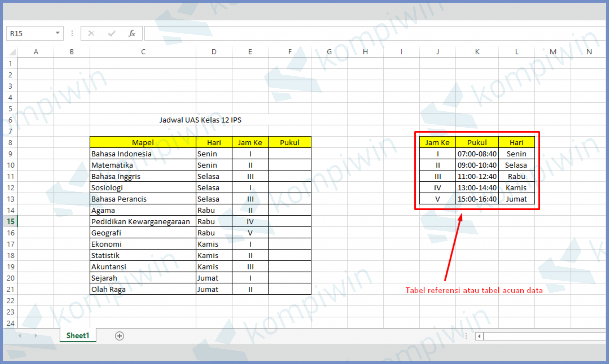Click the yellow Mapel header cell
This screenshot has width=609, height=364.
143,142
